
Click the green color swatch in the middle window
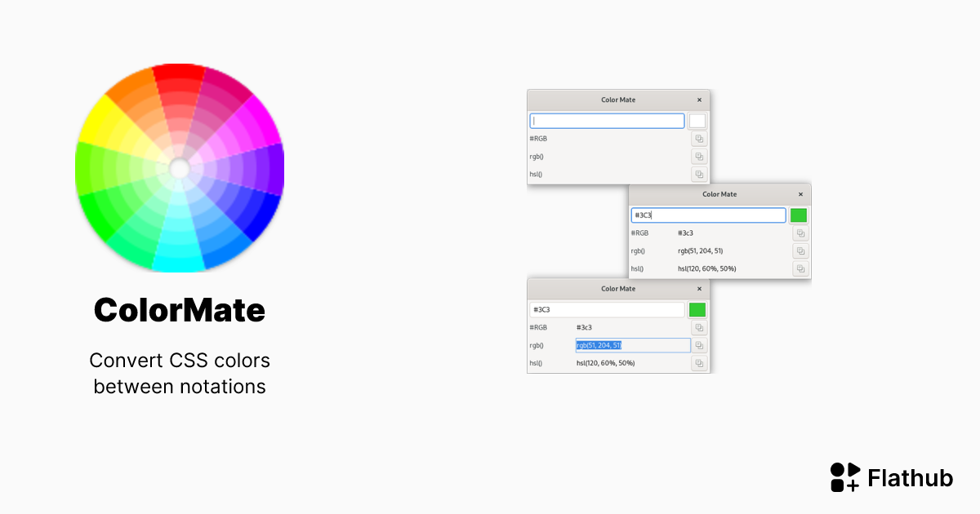coord(798,215)
